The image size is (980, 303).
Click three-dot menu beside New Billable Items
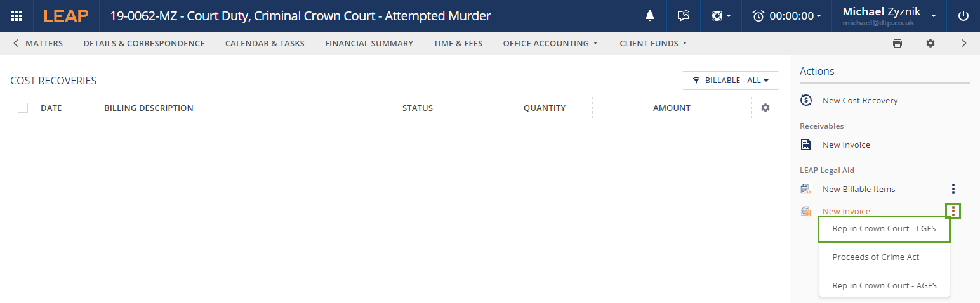(x=953, y=189)
